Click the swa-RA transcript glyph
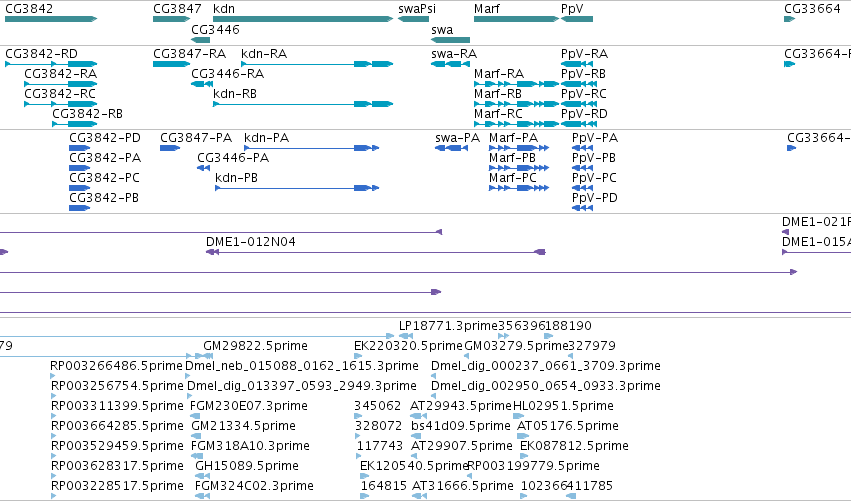This screenshot has height=501, width=851. [x=450, y=64]
